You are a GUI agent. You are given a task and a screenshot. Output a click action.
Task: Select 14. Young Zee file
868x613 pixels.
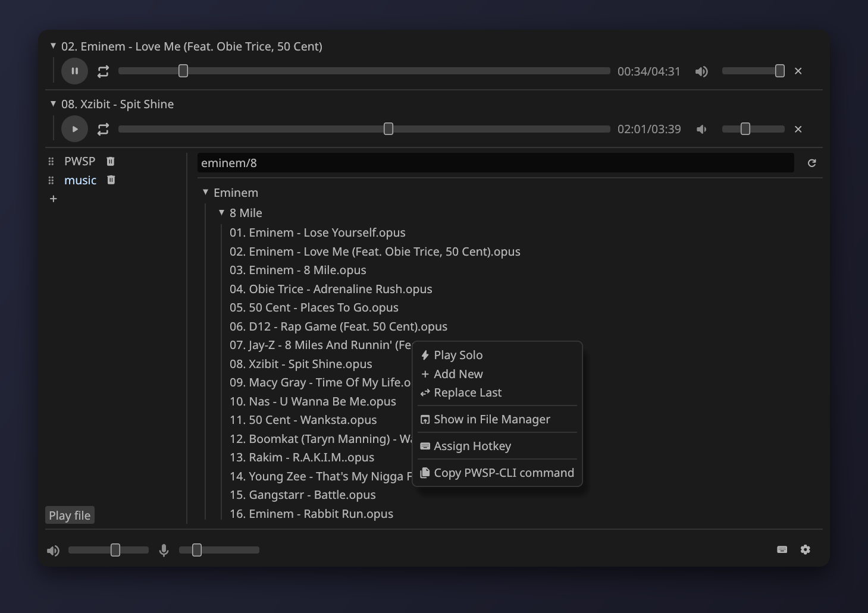[321, 476]
